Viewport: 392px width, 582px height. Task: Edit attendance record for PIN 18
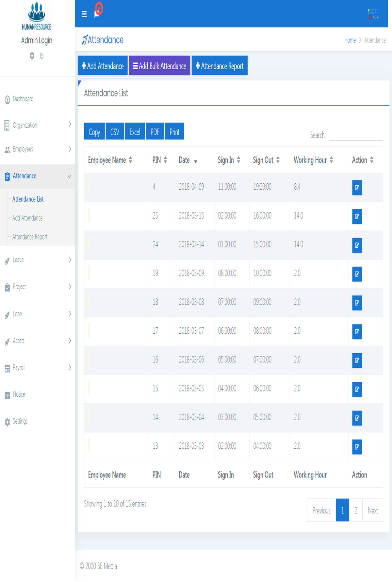(357, 303)
